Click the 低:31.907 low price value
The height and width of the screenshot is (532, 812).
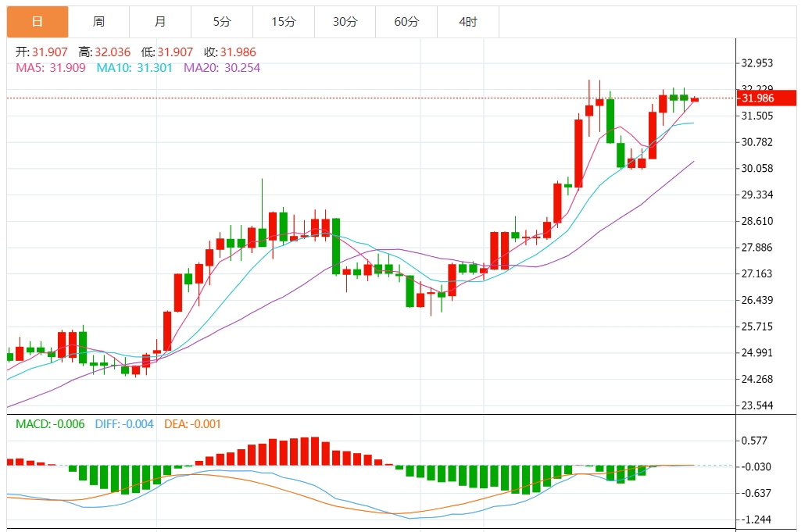pos(166,52)
